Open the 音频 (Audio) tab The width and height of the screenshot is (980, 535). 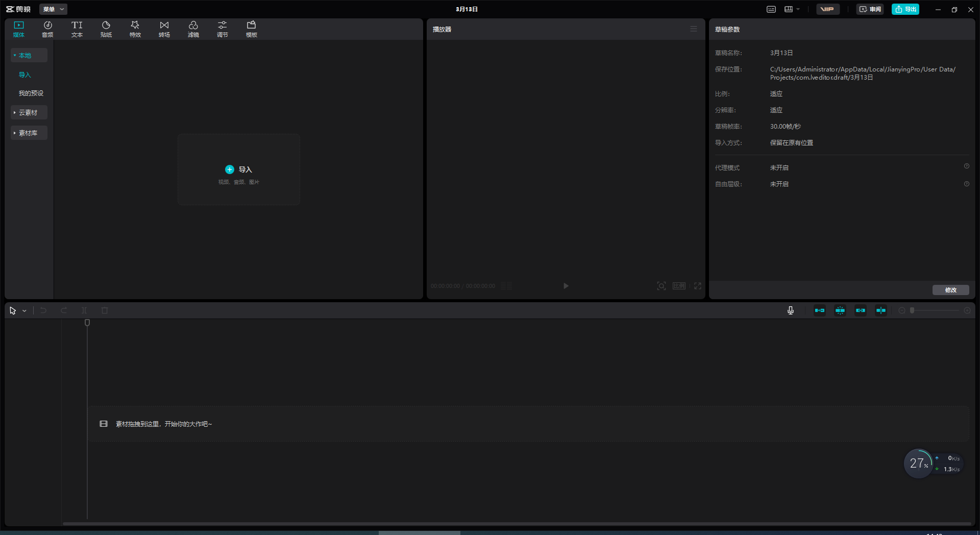point(47,29)
